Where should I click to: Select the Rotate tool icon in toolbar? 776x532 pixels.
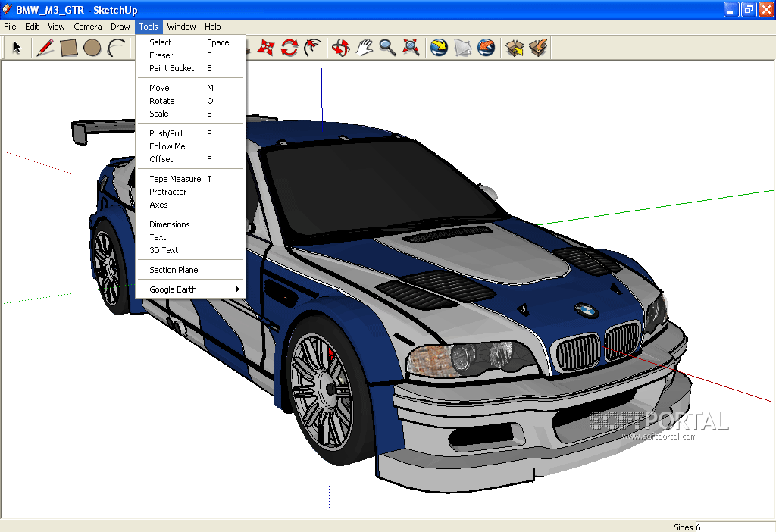[289, 48]
